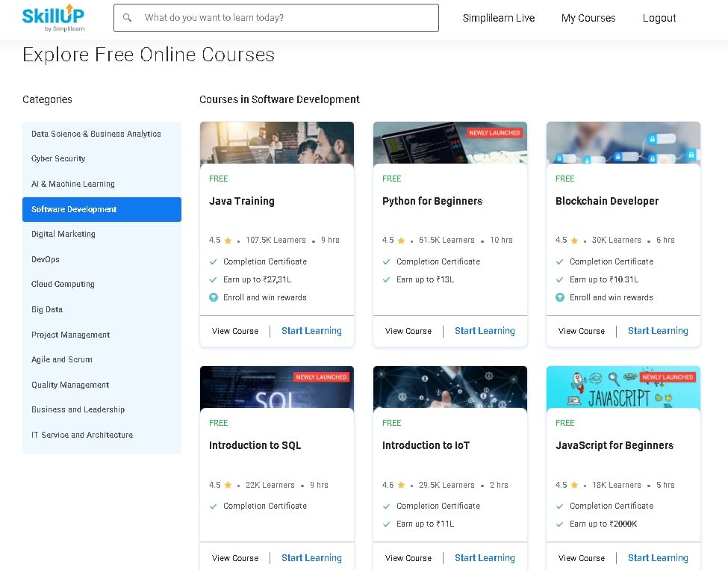Click Newly Launched badge on JavaScript card
The width and height of the screenshot is (728, 570).
click(668, 377)
